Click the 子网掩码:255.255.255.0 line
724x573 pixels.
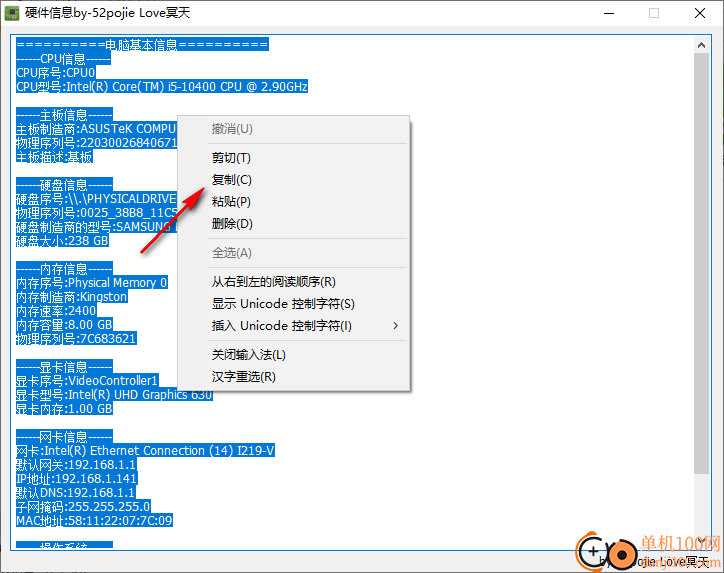(84, 507)
